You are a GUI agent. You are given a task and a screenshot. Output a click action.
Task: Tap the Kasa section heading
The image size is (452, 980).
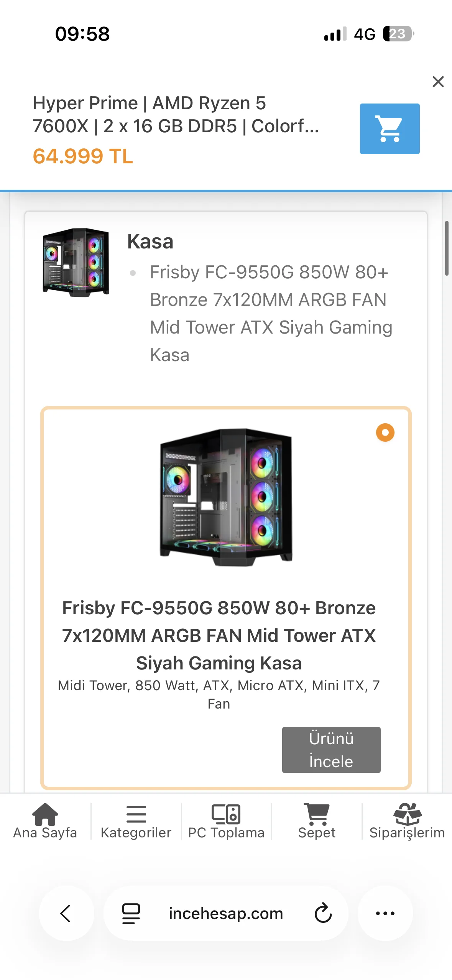point(150,242)
